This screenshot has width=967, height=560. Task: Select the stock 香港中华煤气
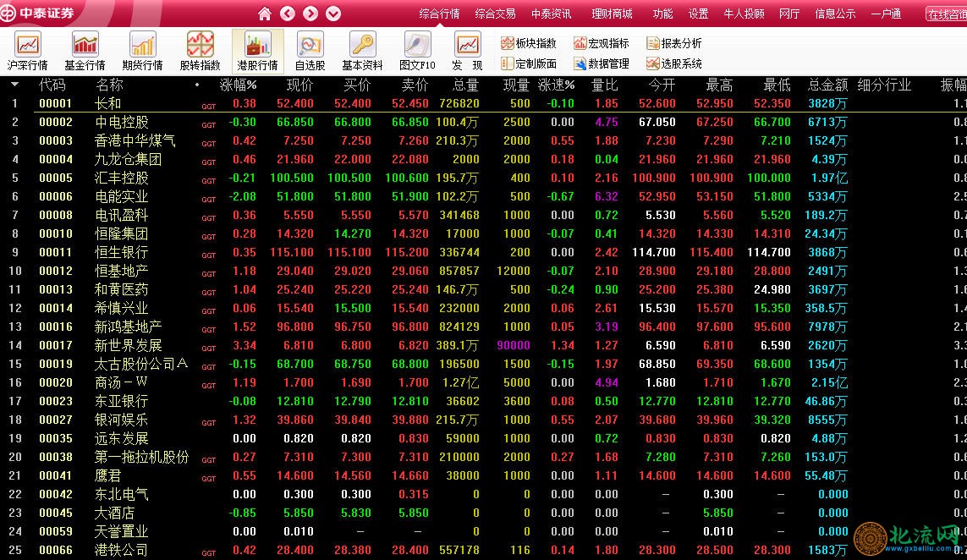[135, 140]
